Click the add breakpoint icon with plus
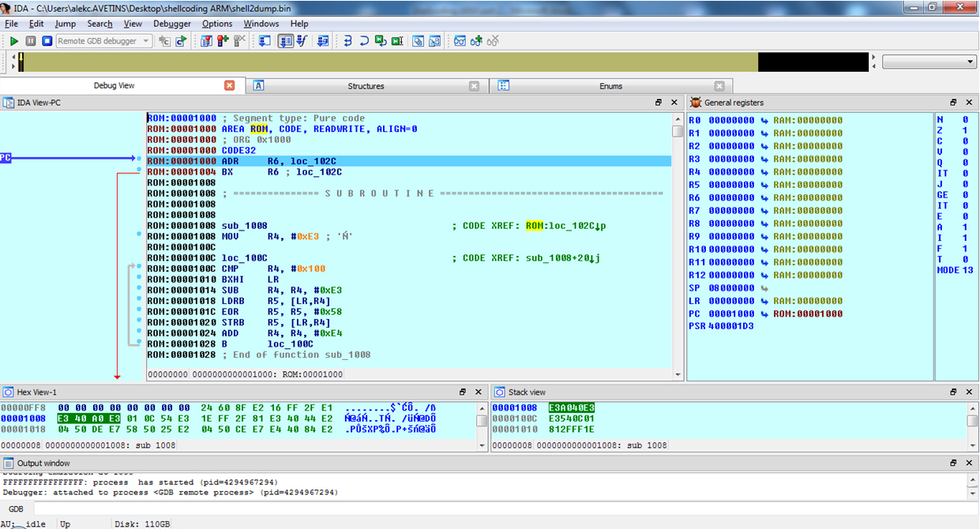The image size is (980, 529). point(223,41)
